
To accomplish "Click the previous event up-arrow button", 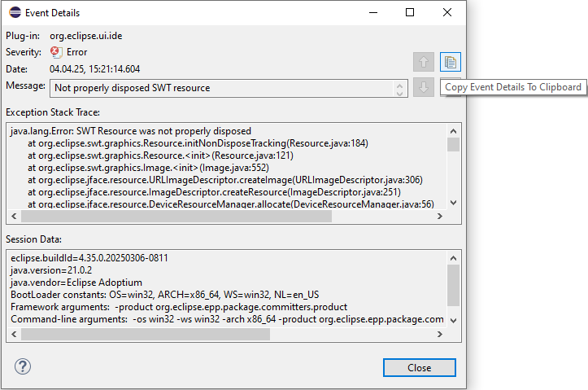I will point(423,62).
